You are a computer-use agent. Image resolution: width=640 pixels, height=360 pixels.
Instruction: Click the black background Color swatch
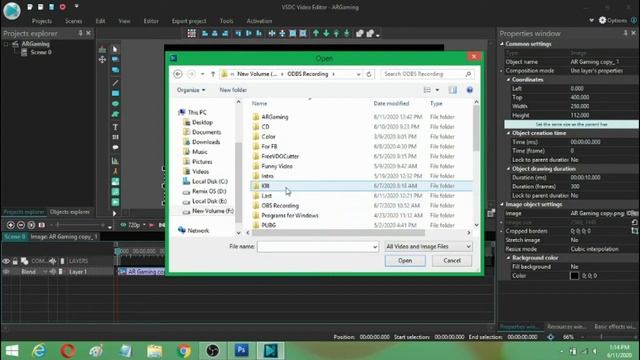(x=574, y=276)
